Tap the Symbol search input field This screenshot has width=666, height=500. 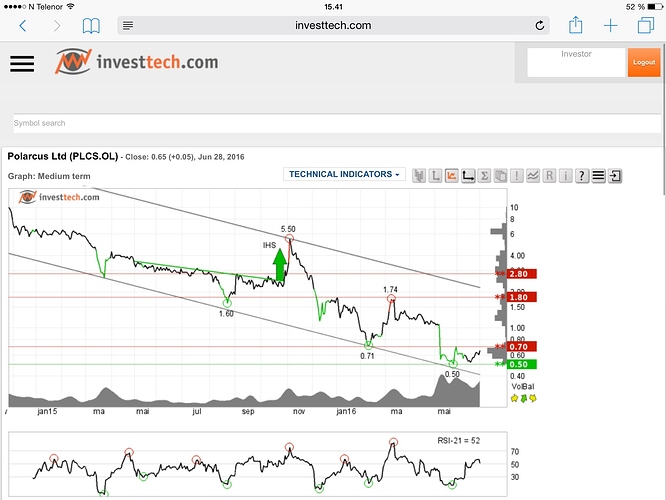click(330, 123)
